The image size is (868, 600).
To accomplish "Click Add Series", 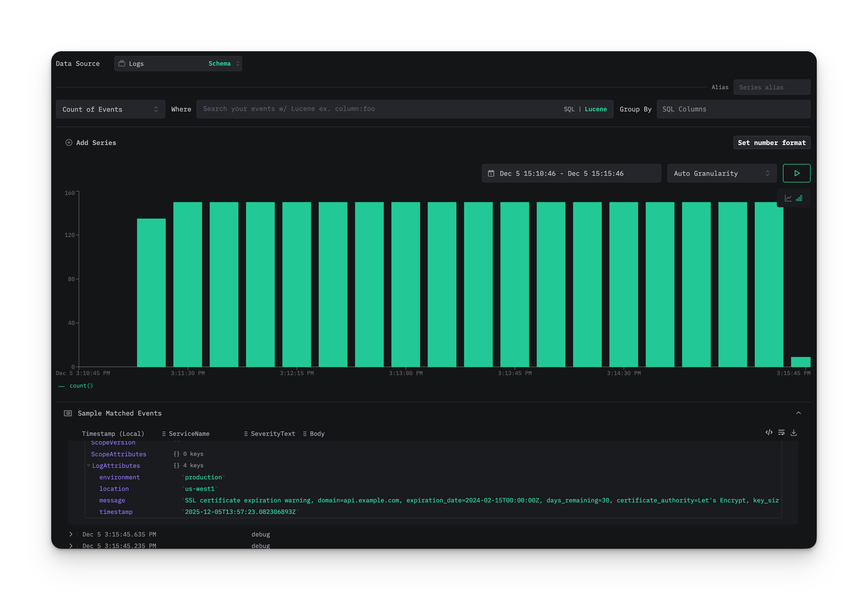I will (x=91, y=142).
